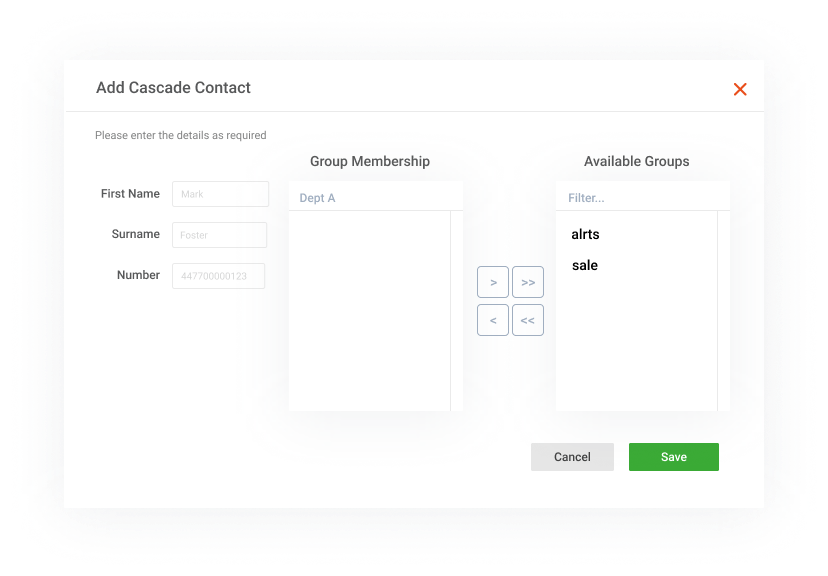Focus the First Name input field

220,194
